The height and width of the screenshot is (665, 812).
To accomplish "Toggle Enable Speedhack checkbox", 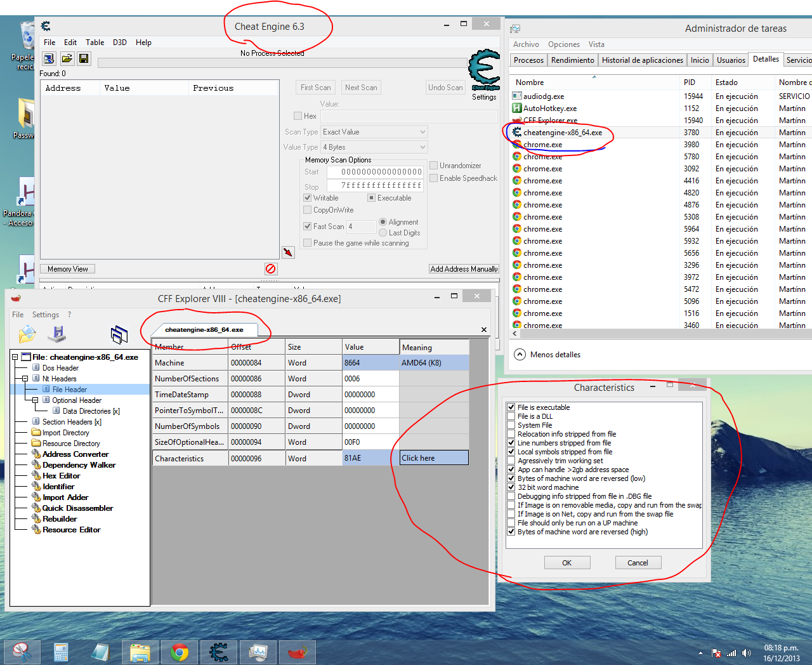I will [434, 178].
